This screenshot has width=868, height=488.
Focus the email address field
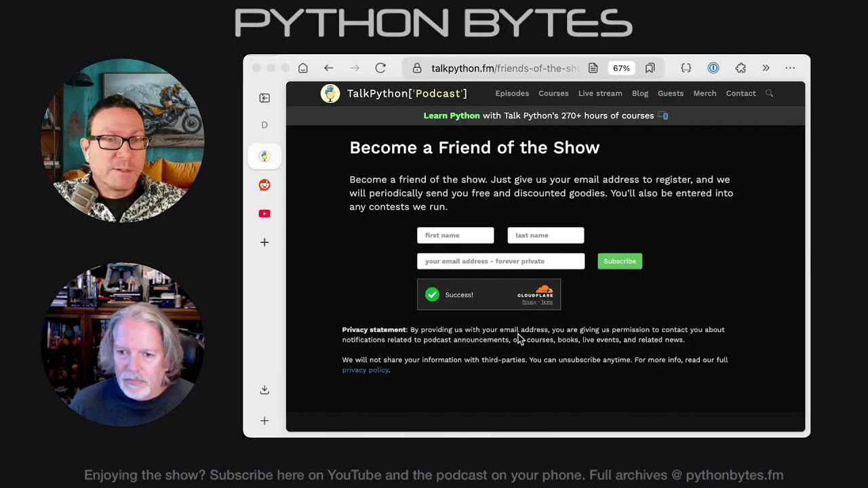[x=500, y=261]
